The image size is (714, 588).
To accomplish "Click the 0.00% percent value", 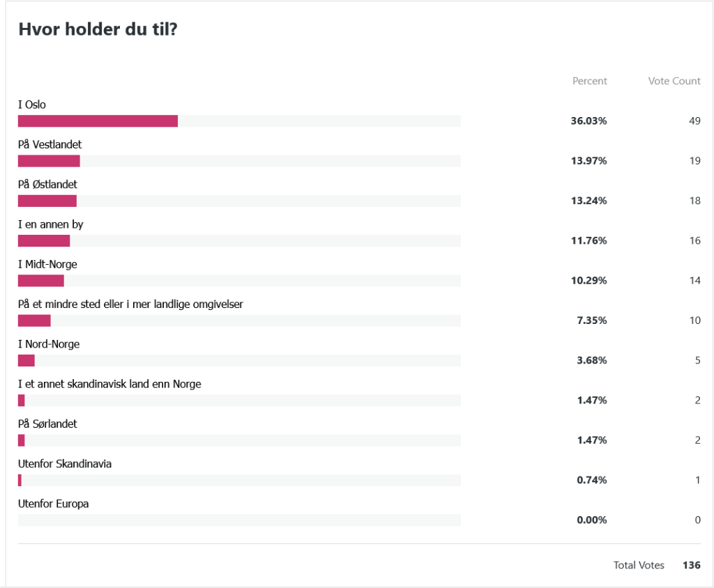I will pos(591,520).
